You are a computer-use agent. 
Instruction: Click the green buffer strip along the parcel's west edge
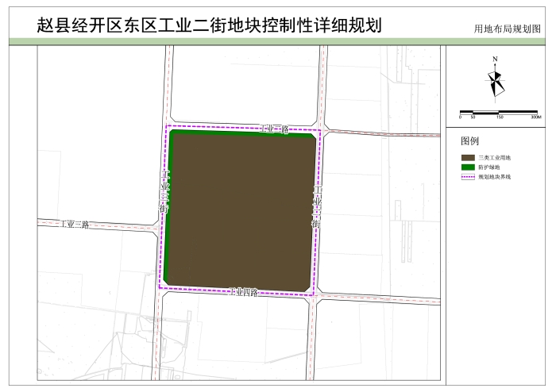point(168,206)
